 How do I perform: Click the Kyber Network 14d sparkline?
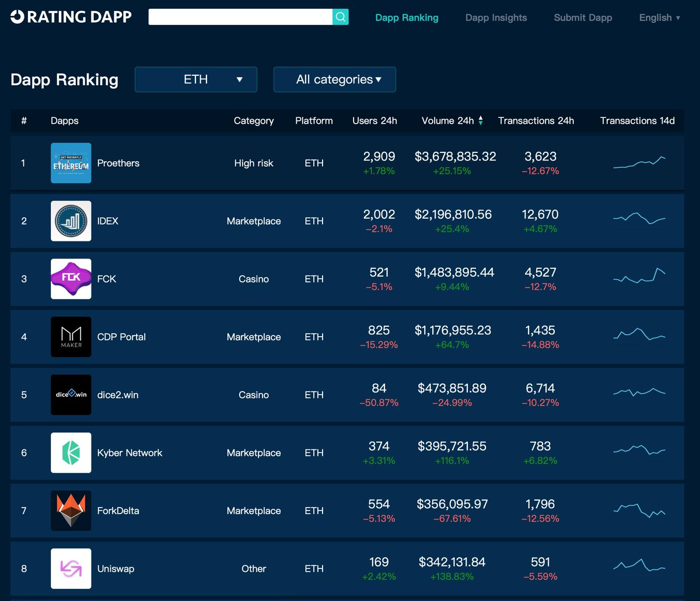click(x=639, y=450)
